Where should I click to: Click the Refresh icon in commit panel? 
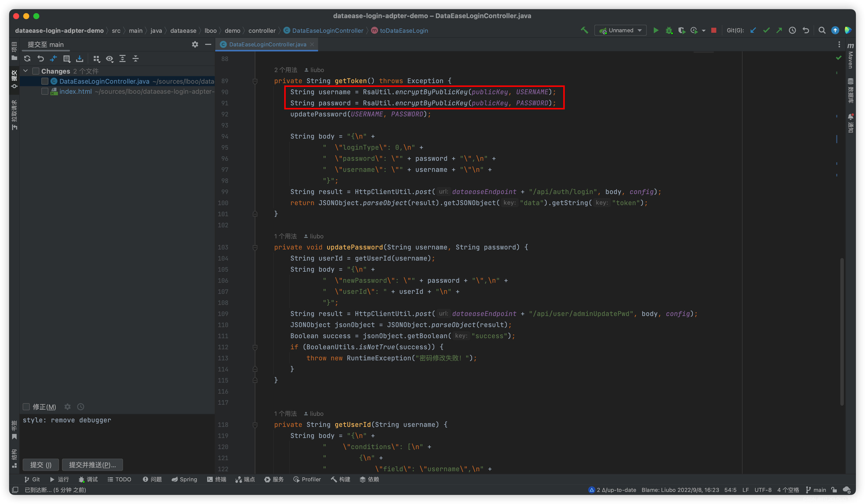(27, 59)
